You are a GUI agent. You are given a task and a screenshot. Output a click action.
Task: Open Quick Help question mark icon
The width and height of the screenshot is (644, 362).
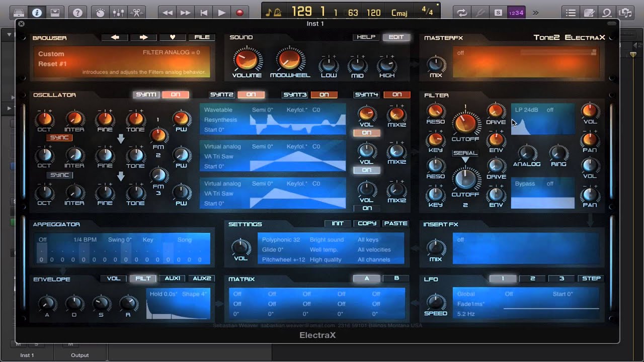[77, 13]
